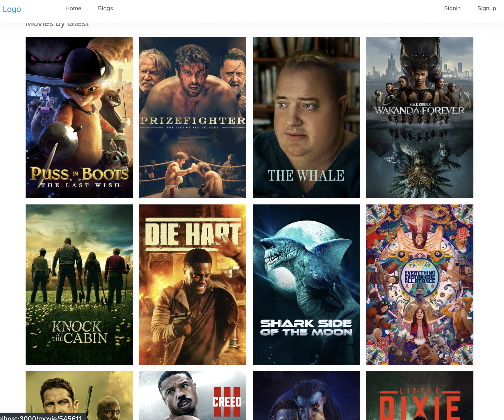Open the Signup link

point(486,8)
